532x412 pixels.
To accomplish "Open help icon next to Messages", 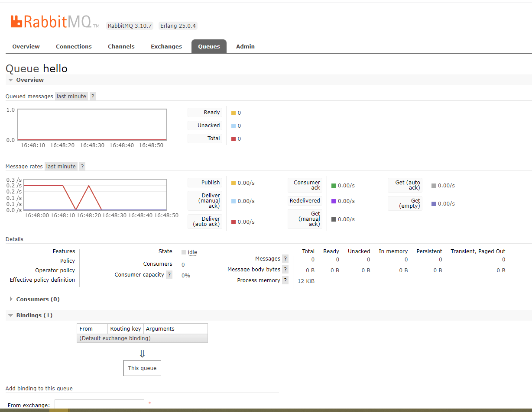I will point(285,259).
